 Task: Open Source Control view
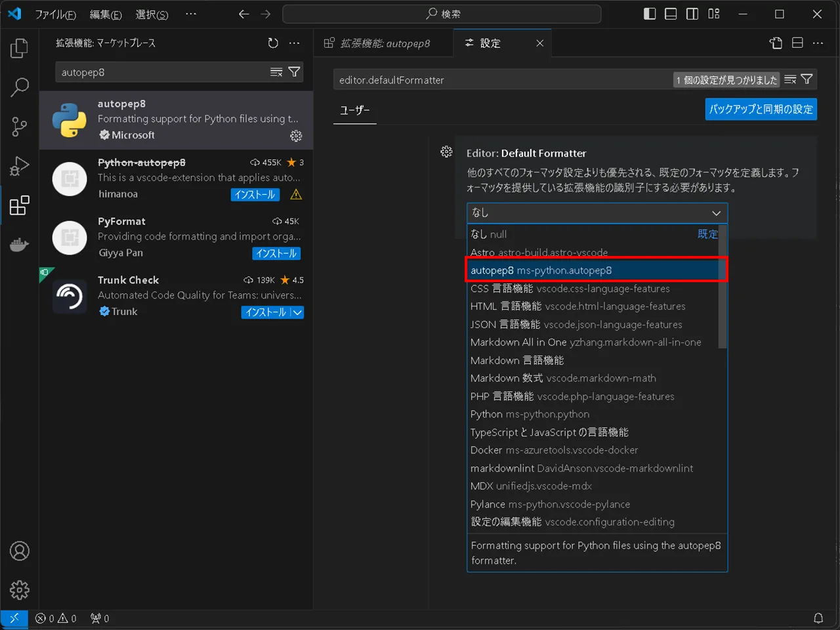20,127
